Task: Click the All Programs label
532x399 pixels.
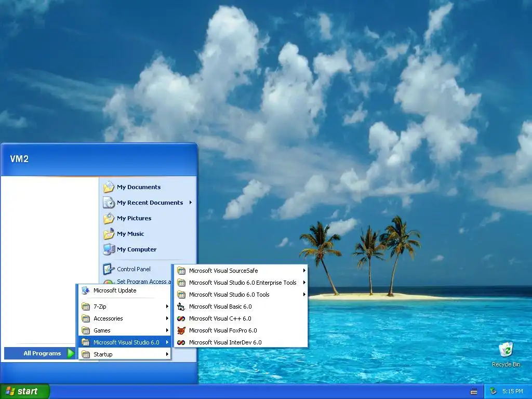Action: pos(42,353)
